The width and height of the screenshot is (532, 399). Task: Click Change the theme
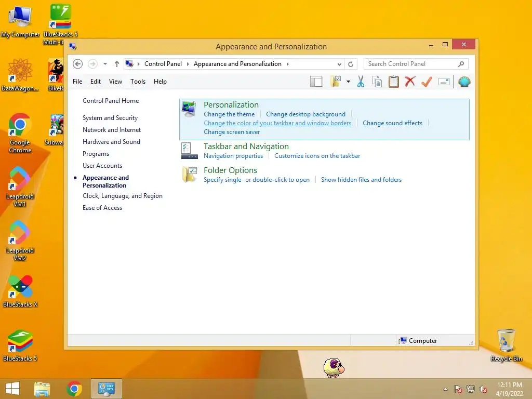pos(229,114)
